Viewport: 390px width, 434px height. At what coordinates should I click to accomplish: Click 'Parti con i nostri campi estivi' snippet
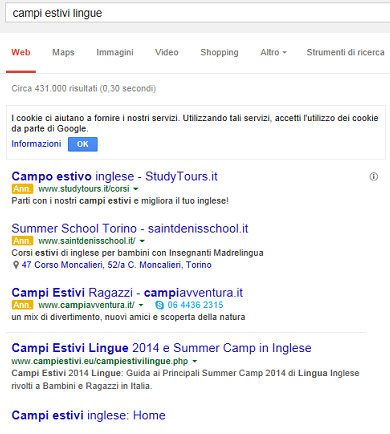[120, 201]
